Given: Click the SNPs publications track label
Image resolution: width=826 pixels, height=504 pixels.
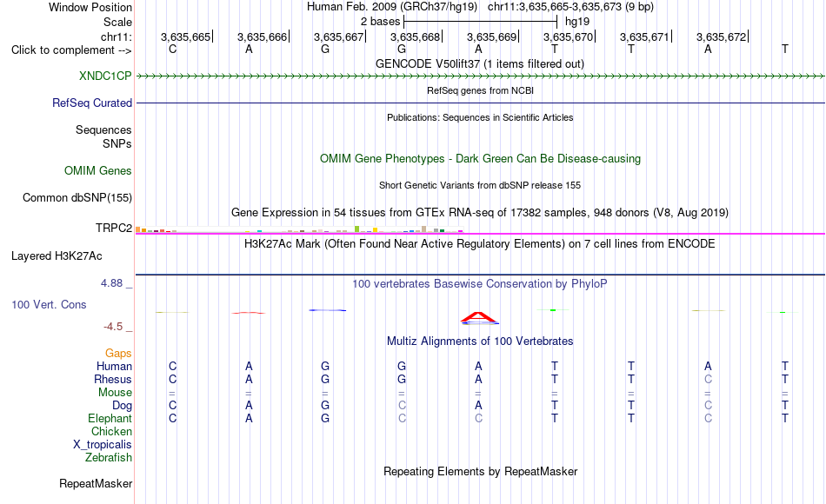Looking at the screenshot, I should [117, 143].
